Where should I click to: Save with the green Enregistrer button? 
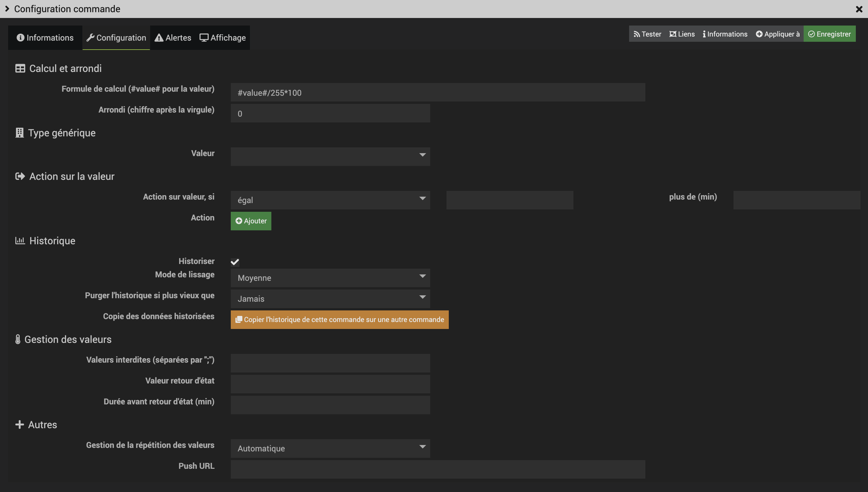coord(829,34)
